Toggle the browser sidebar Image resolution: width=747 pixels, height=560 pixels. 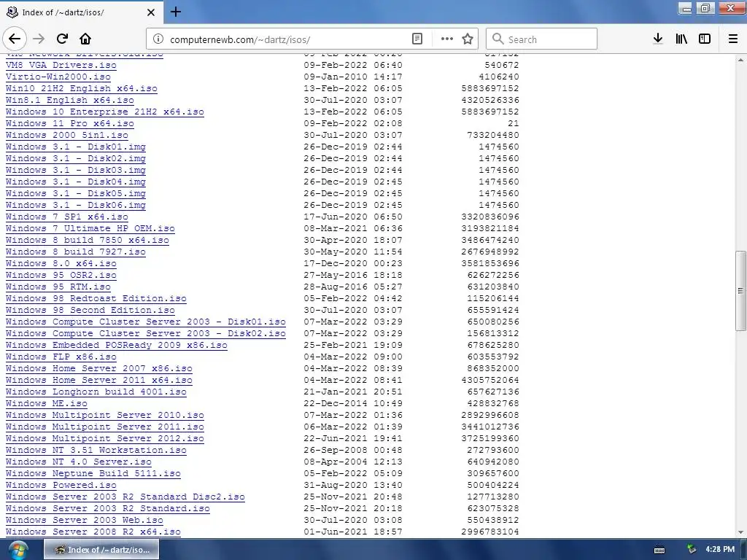pyautogui.click(x=705, y=39)
